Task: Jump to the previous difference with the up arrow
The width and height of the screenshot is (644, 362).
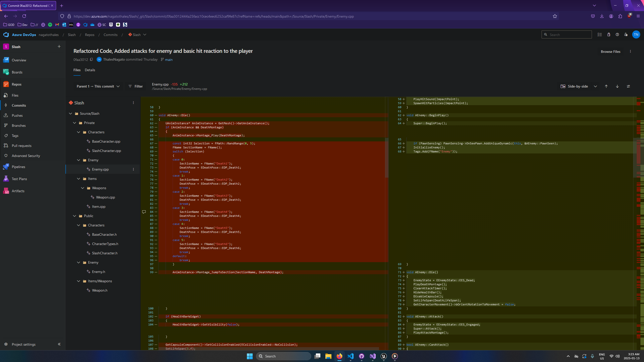Action: pos(606,86)
